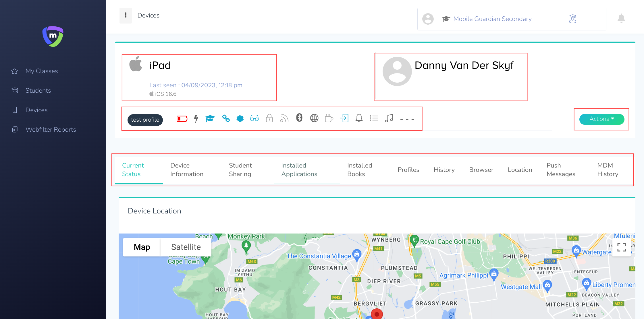Click the Danny Van Der Skyf name
644x319 pixels.
click(x=464, y=65)
